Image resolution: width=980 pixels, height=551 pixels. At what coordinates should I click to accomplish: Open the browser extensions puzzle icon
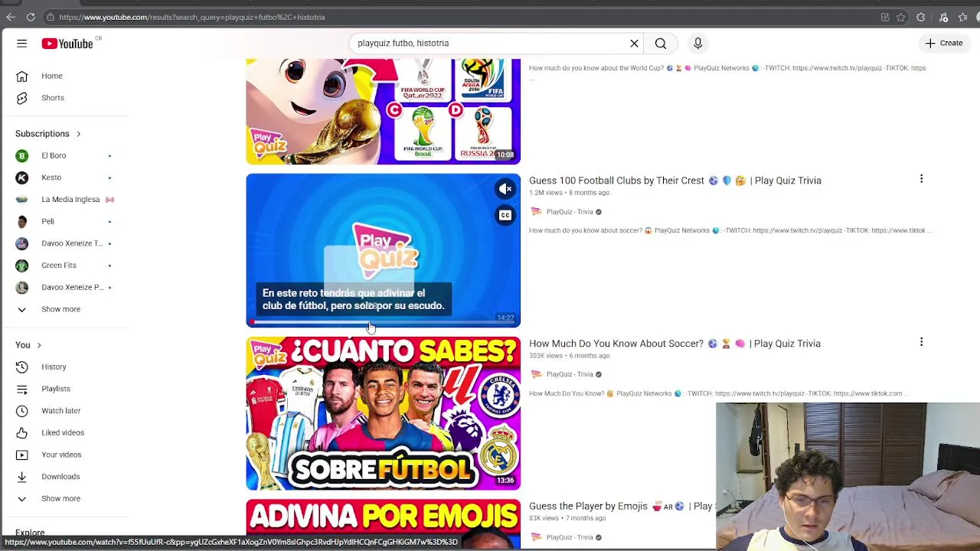coord(921,17)
